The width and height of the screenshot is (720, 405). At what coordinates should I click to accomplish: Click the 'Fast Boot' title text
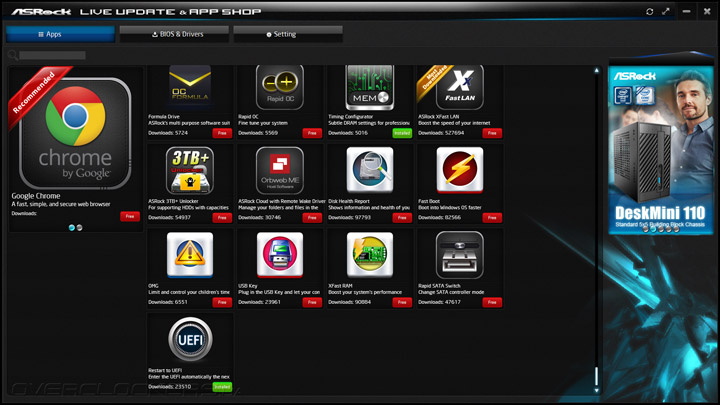429,201
